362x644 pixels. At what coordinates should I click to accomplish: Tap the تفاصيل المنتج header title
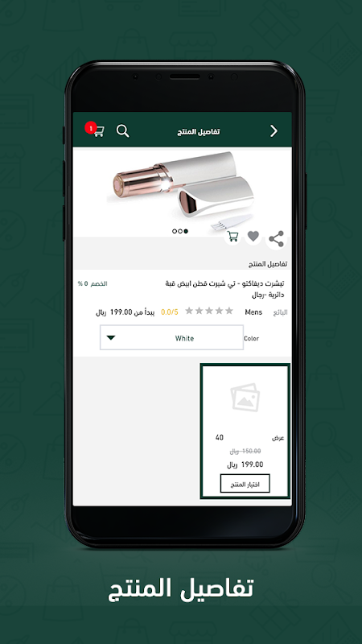tap(199, 131)
